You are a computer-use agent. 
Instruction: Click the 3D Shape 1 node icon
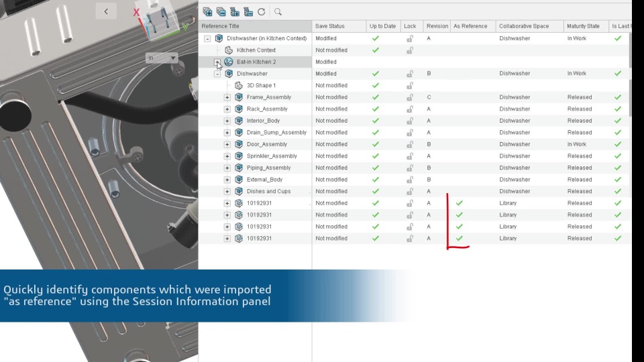239,85
